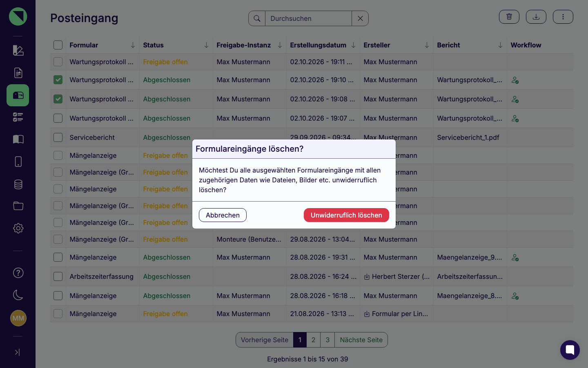The width and height of the screenshot is (588, 368).
Task: Click the trash delete icon in toolbar
Action: pyautogui.click(x=509, y=17)
